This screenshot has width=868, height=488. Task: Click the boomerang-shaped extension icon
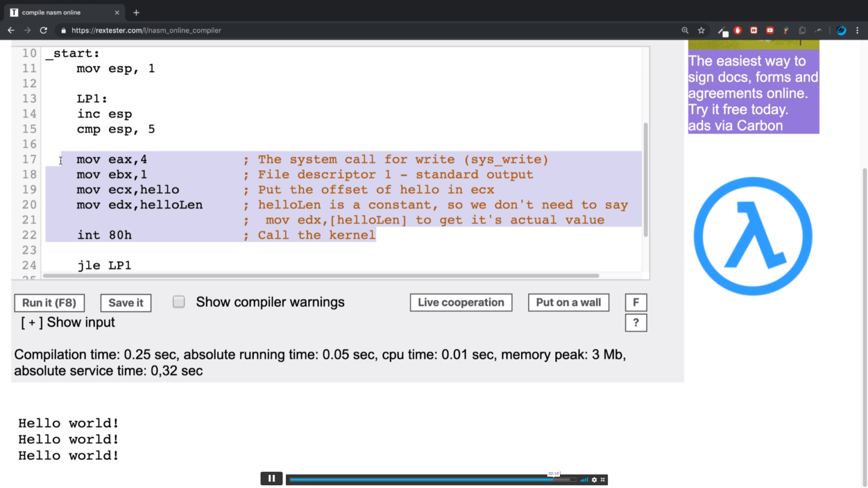tap(818, 30)
